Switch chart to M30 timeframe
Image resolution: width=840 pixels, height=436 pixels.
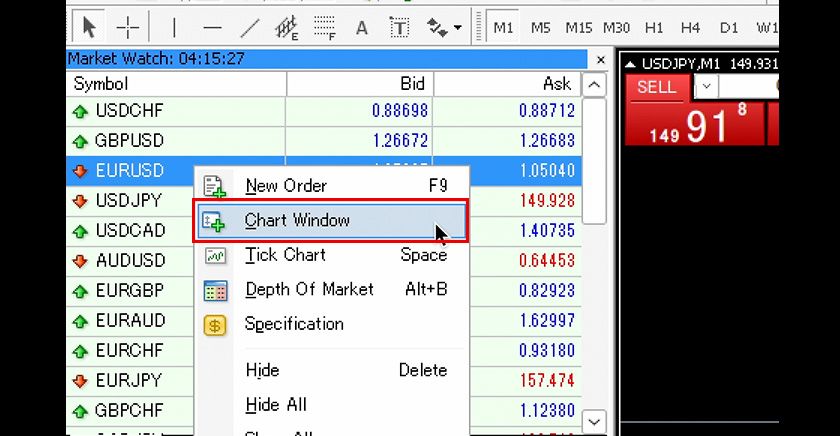[x=616, y=27]
